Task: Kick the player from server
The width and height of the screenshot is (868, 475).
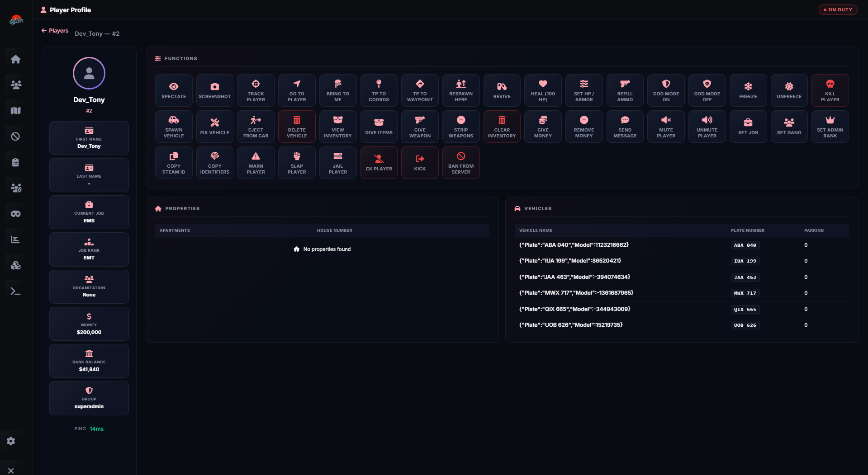Action: (x=420, y=163)
